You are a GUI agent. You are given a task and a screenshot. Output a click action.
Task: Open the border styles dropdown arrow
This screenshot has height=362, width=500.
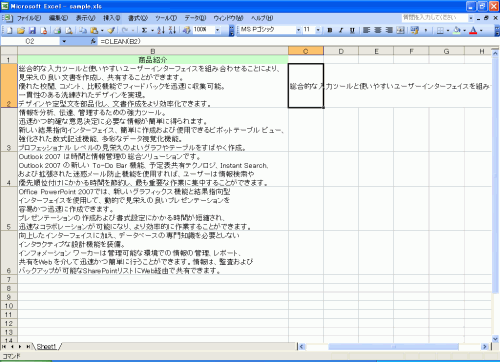coord(448,30)
